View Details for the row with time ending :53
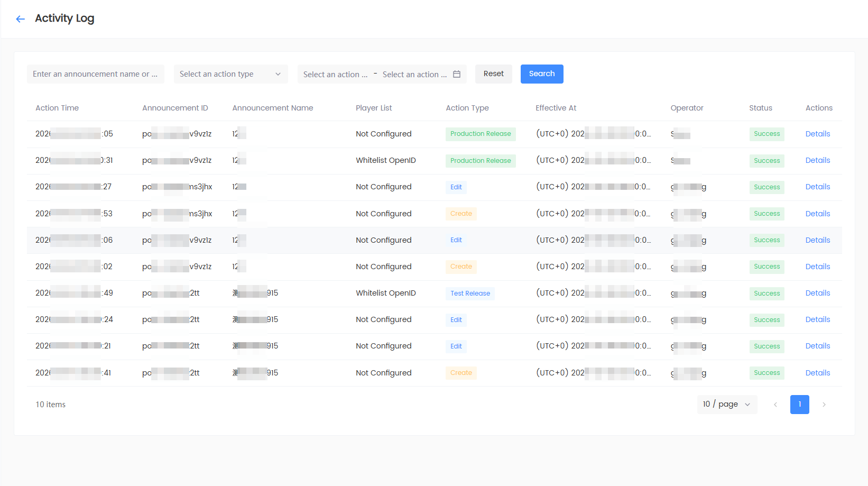 point(818,214)
